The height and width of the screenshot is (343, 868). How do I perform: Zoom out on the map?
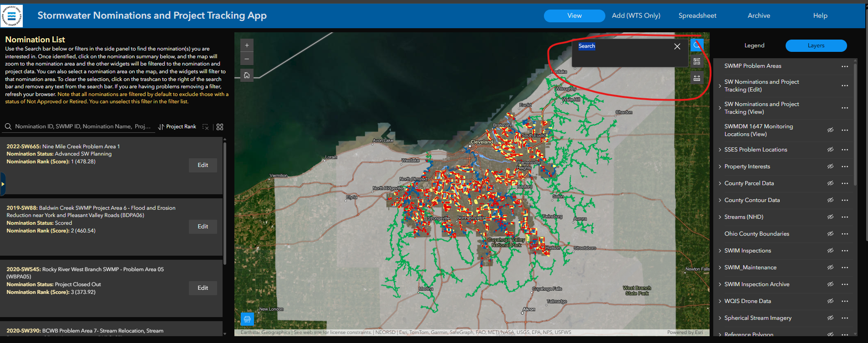(247, 59)
